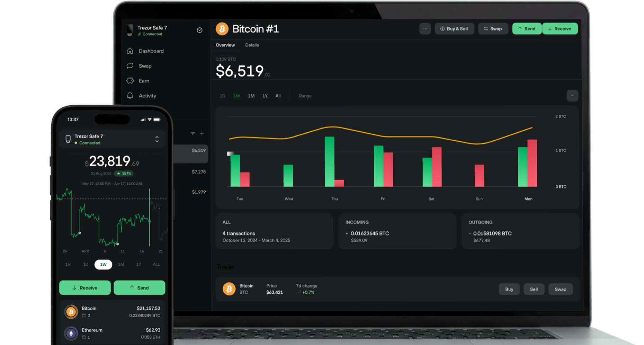This screenshot has height=345, width=644.
Task: Click Swap button in top toolbar
Action: point(493,29)
